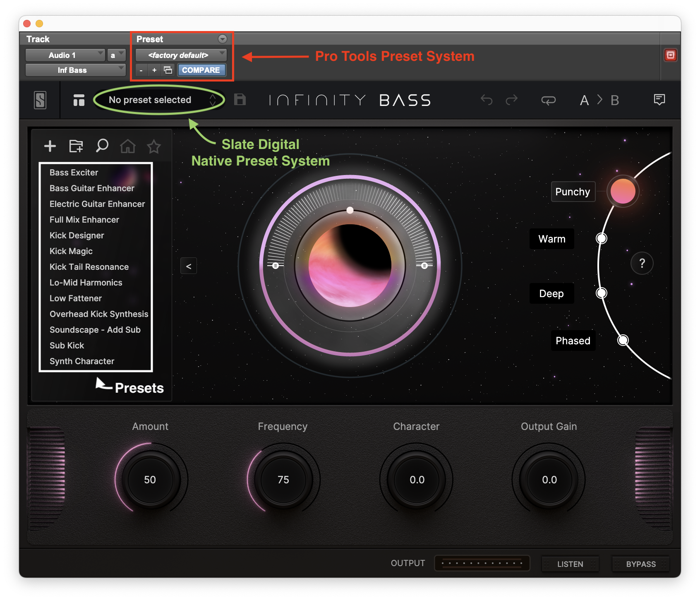Click the Punchy label

coord(573,192)
